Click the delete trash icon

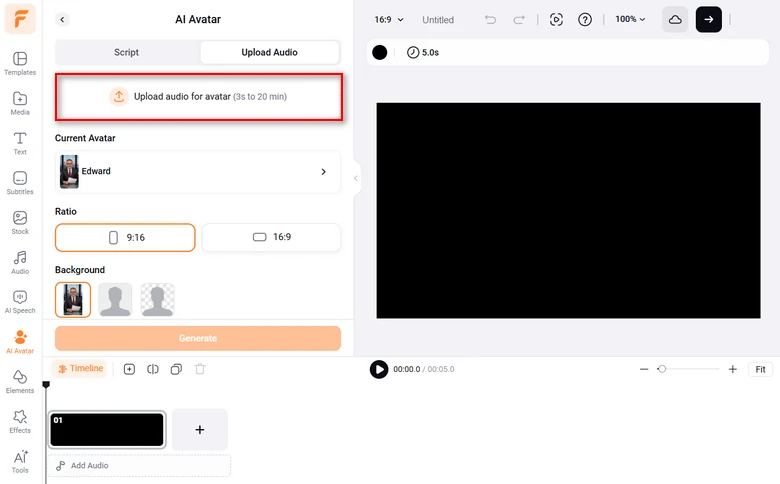coord(200,369)
